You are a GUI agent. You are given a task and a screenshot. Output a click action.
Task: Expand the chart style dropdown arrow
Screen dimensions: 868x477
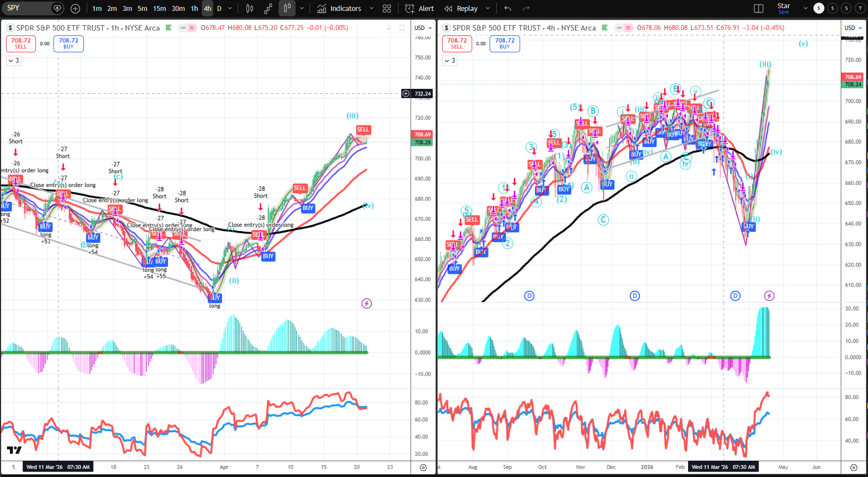pos(302,9)
